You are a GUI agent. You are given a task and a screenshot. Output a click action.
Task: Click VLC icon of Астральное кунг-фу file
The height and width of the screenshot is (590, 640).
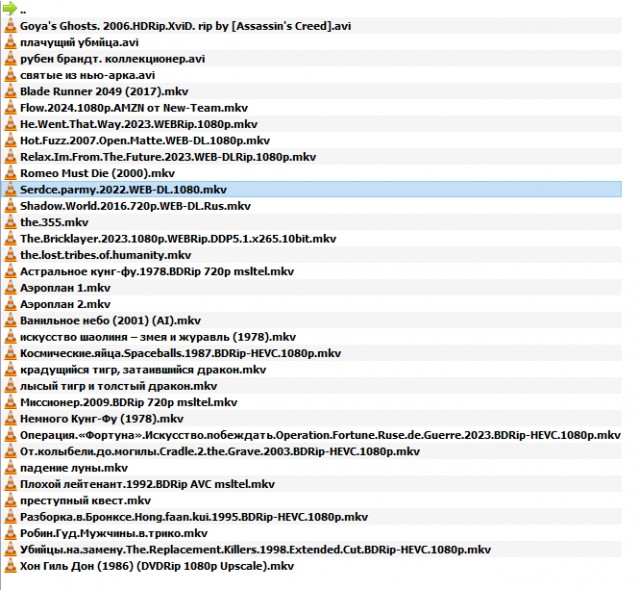10,271
